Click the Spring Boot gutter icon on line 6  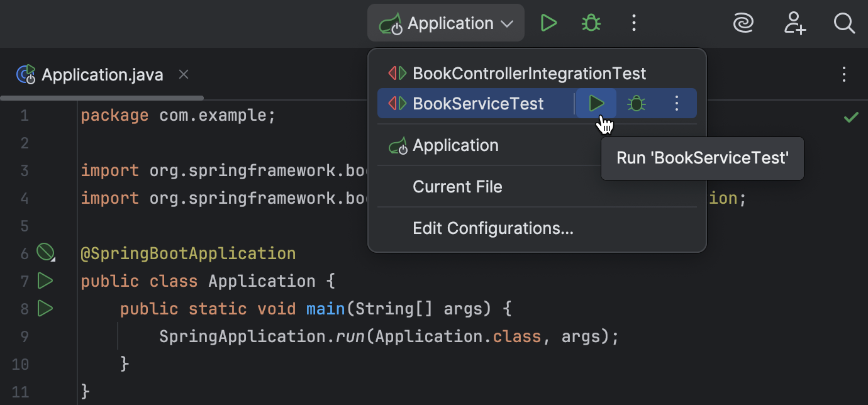tap(45, 252)
